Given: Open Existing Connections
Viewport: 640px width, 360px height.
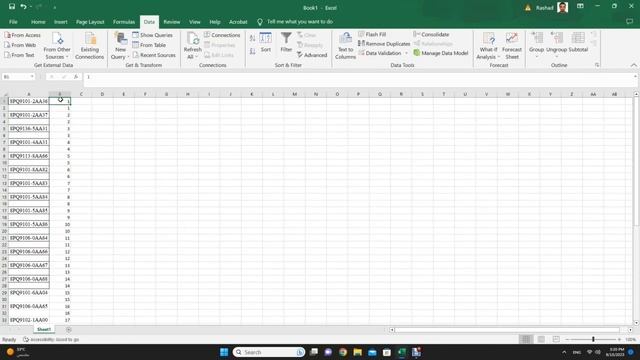Looking at the screenshot, I should [x=89, y=46].
